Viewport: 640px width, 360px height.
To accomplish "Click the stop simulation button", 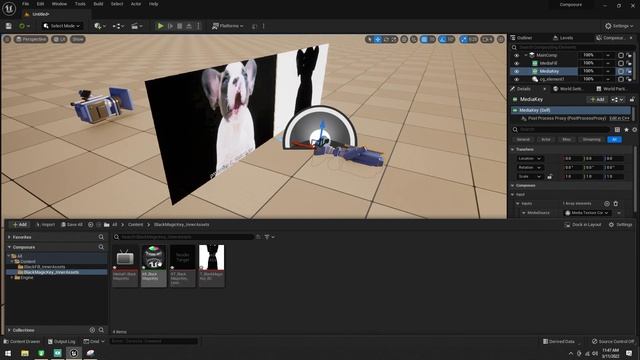I will pyautogui.click(x=180, y=26).
